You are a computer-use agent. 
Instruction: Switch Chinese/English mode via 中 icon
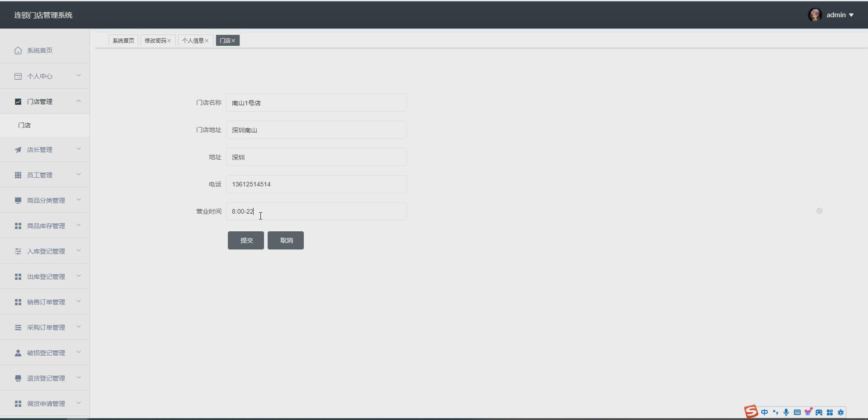(764, 412)
